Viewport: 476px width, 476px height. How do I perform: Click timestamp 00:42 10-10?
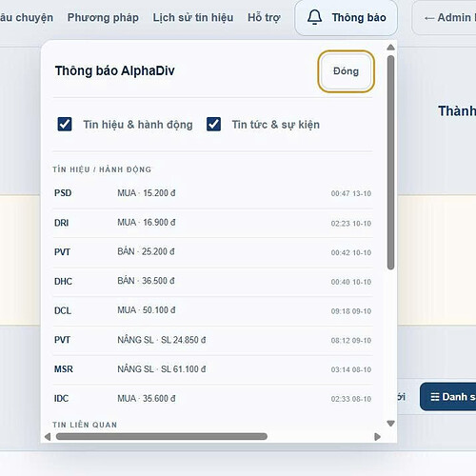coord(351,252)
